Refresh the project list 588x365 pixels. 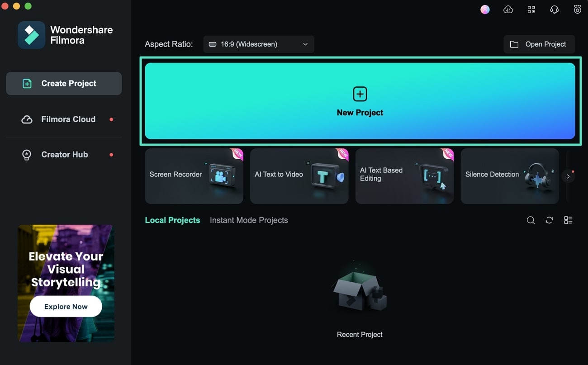[x=549, y=220]
